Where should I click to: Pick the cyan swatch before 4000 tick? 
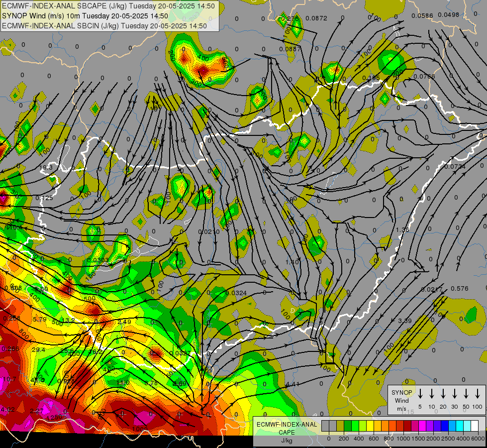coord(460,426)
